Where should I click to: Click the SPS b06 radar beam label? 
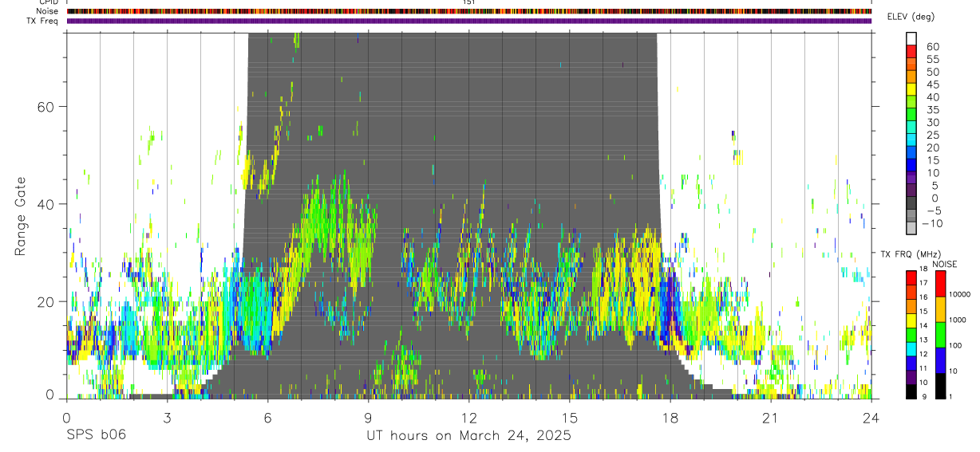pos(96,435)
